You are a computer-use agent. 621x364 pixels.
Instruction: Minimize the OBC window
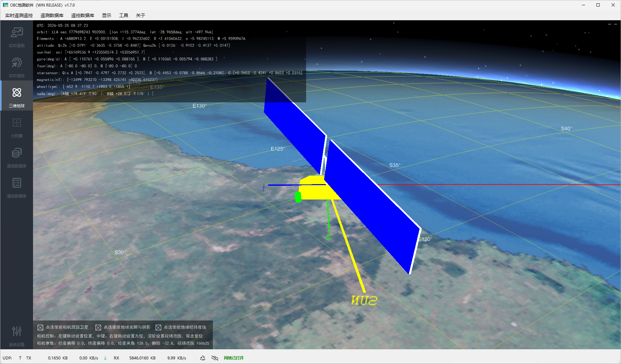[x=583, y=5]
